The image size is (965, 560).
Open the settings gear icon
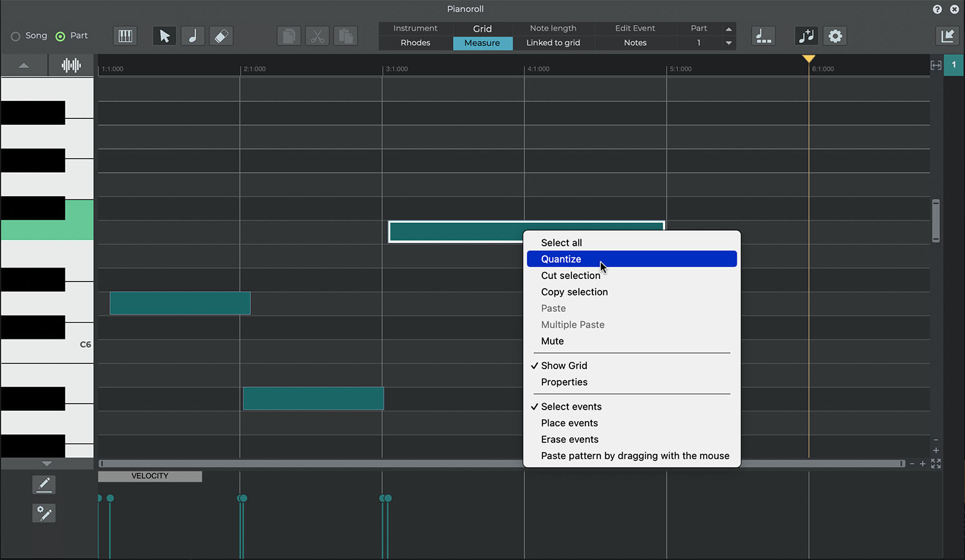point(835,36)
